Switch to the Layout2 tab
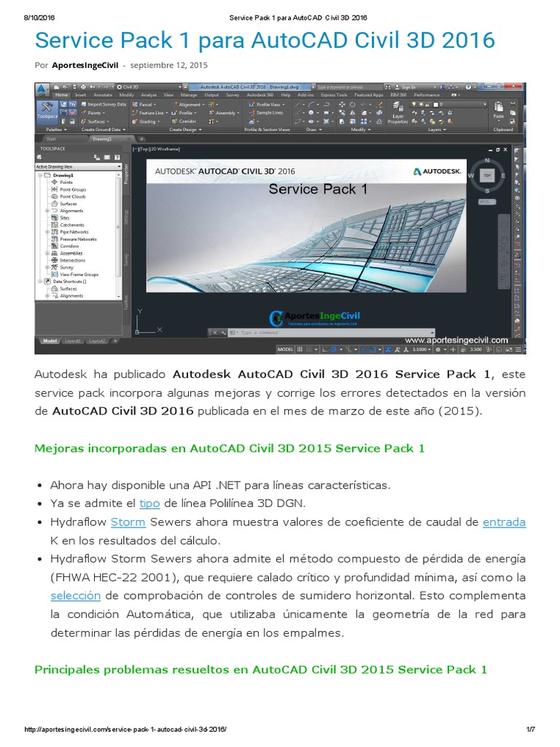This screenshot has width=560, height=747. [x=97, y=341]
